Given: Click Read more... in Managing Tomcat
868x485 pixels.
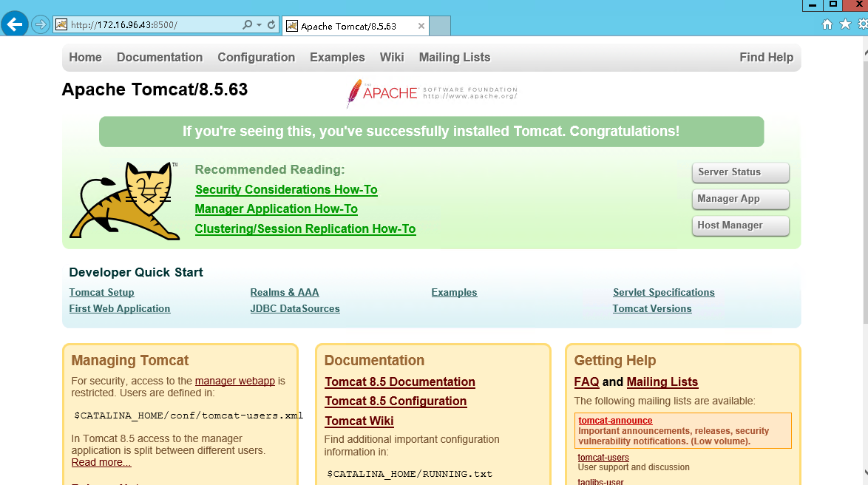Looking at the screenshot, I should [x=101, y=462].
